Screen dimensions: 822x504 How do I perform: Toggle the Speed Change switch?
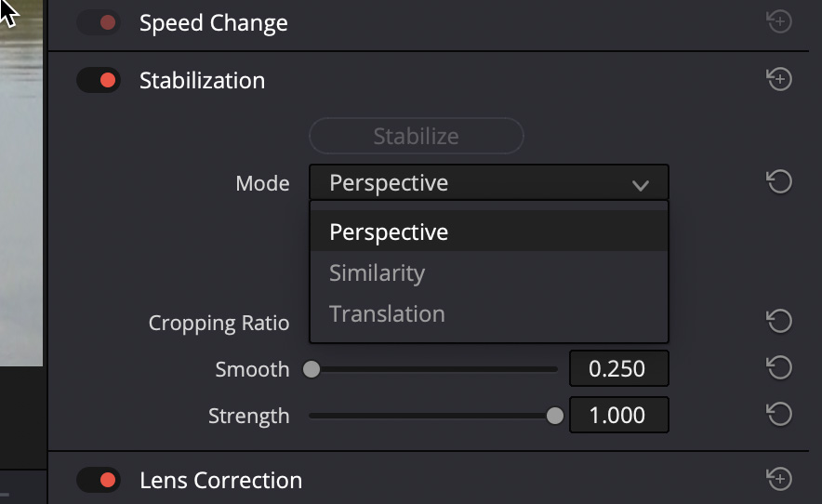click(x=99, y=22)
